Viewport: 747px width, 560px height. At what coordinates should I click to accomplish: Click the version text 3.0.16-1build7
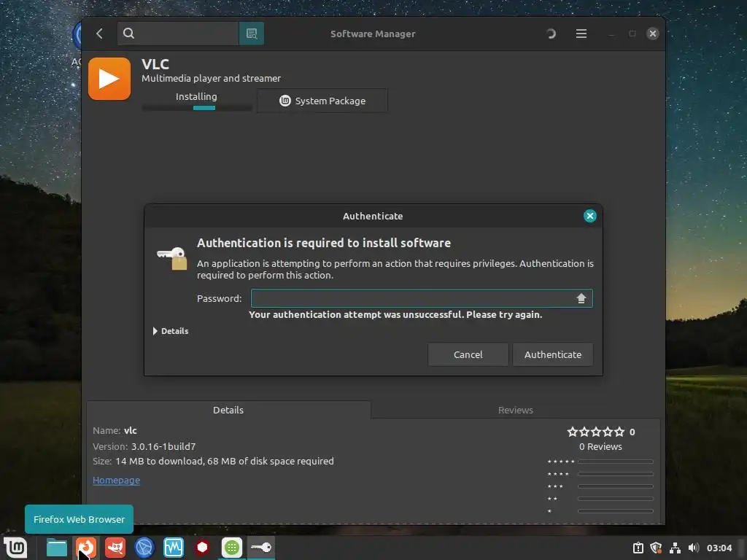click(x=163, y=446)
